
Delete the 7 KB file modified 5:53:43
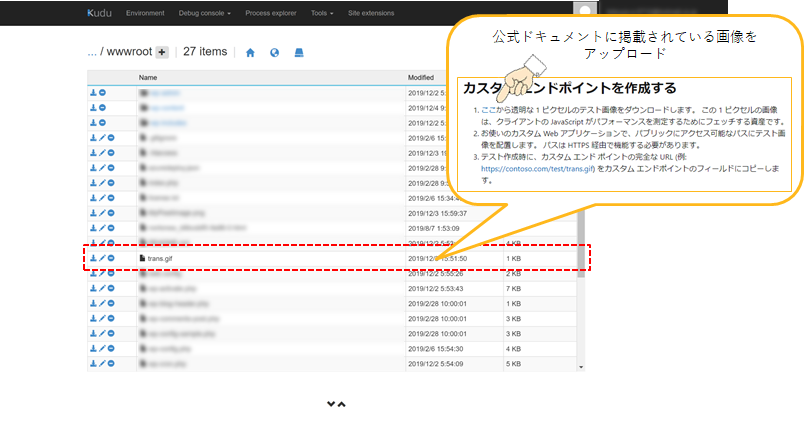pyautogui.click(x=111, y=288)
